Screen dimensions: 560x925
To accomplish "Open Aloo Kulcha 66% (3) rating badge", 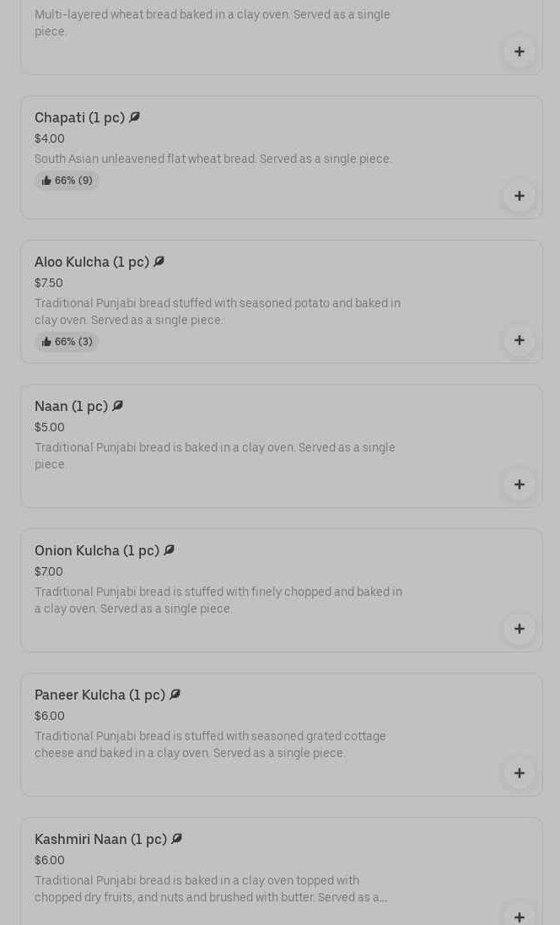I will [67, 342].
